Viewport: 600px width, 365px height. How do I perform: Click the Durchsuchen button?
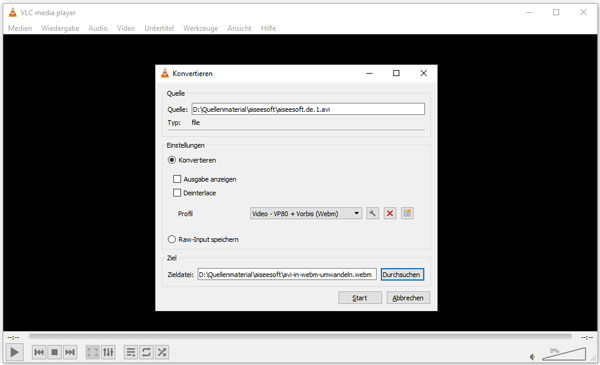[402, 274]
